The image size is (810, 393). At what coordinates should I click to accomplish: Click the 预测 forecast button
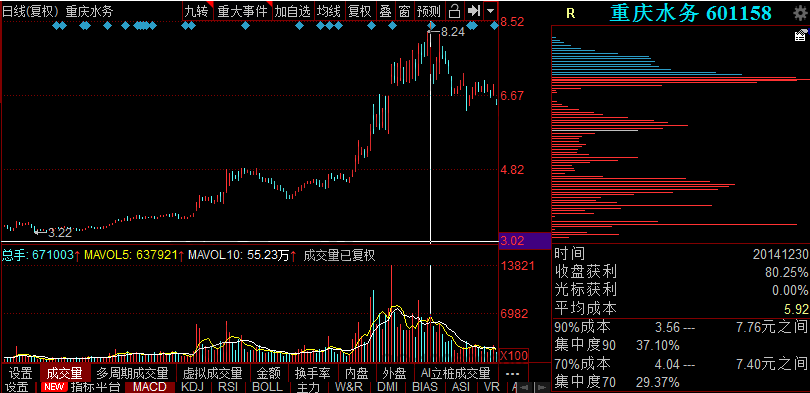click(x=429, y=10)
